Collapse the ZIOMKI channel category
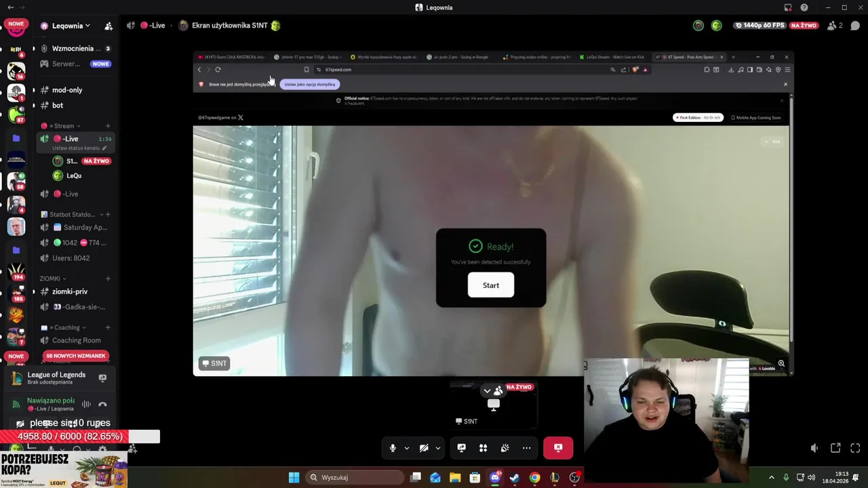This screenshot has width=868, height=488. tap(54, 279)
